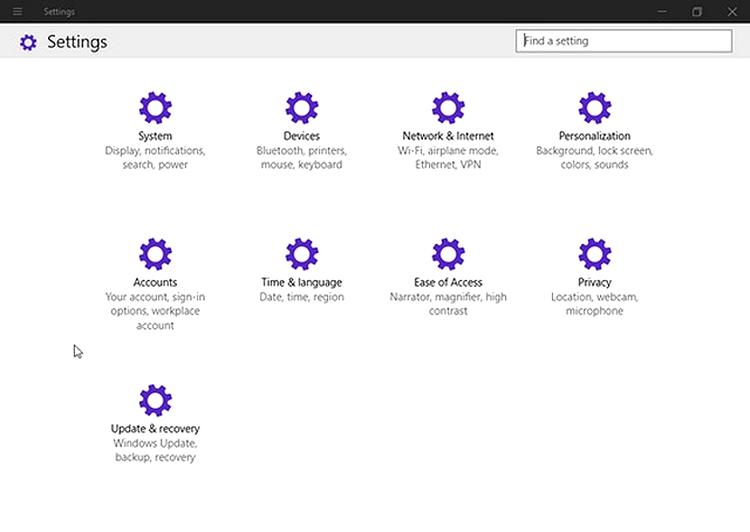Select the Personalization gear icon
This screenshot has height=532, width=750.
595,108
